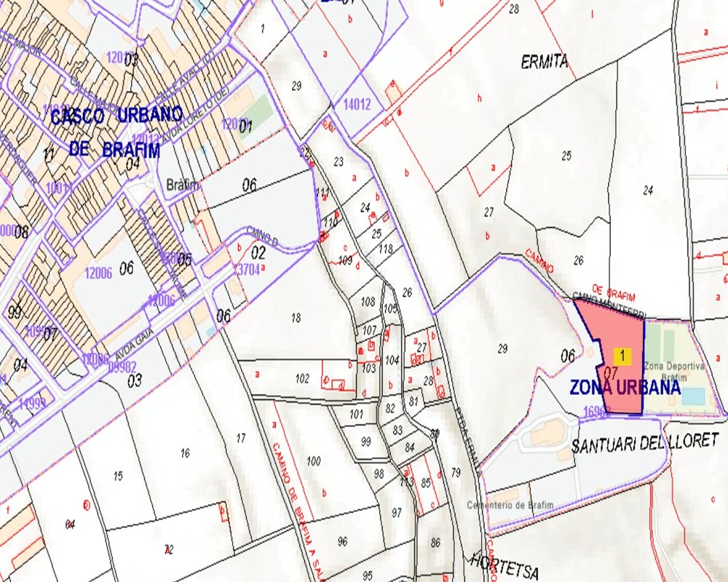Click the 'CASCO URBANO' heading

[x=116, y=115]
